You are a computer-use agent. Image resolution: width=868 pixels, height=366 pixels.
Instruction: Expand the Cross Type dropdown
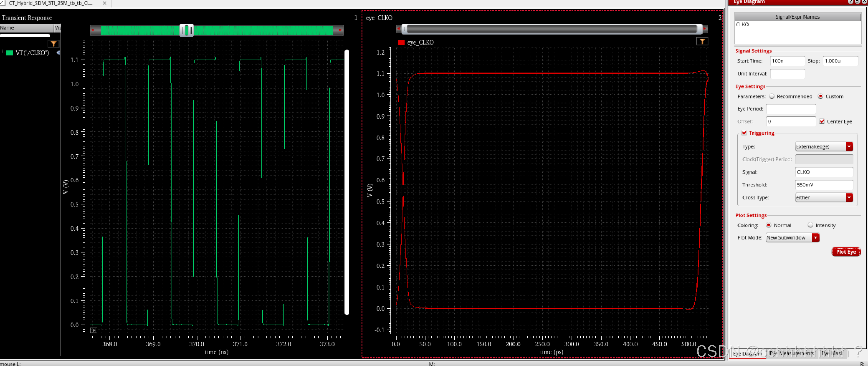point(849,197)
